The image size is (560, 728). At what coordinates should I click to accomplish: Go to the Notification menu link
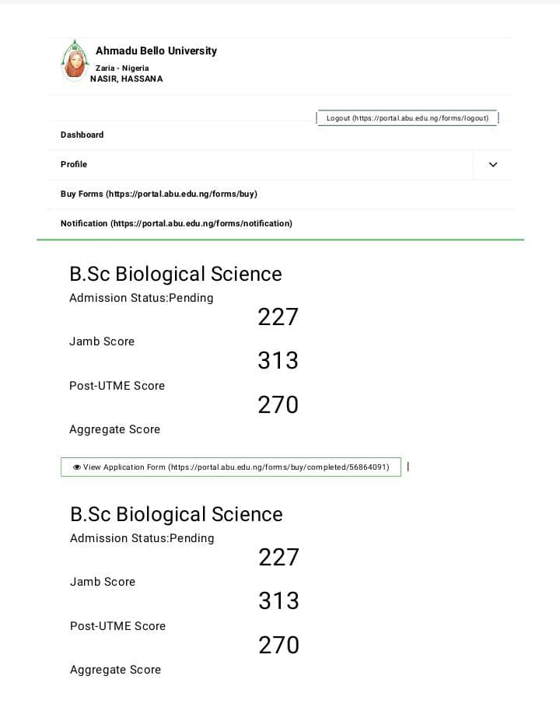(177, 223)
